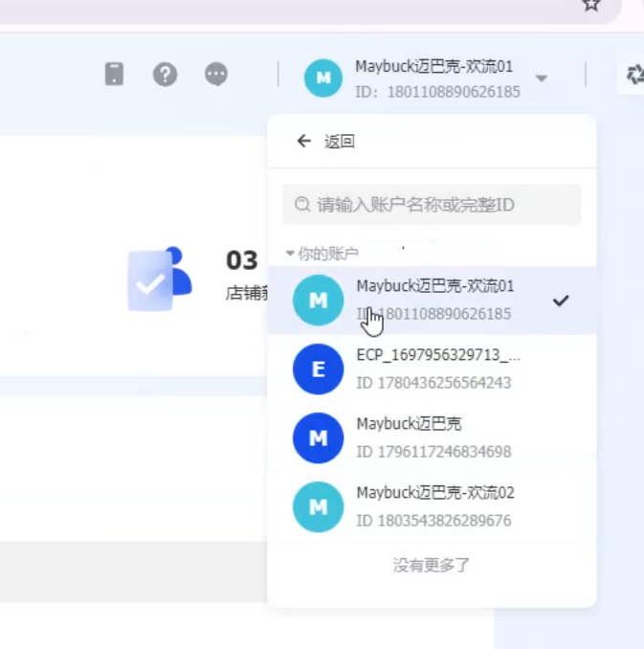644x649 pixels.
Task: Click the mobile phone icon in header
Action: click(x=114, y=75)
